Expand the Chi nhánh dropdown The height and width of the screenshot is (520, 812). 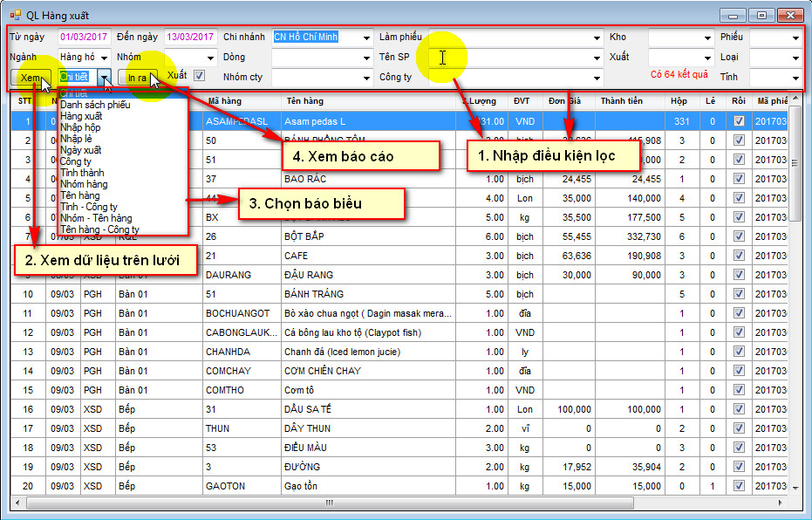click(x=366, y=38)
